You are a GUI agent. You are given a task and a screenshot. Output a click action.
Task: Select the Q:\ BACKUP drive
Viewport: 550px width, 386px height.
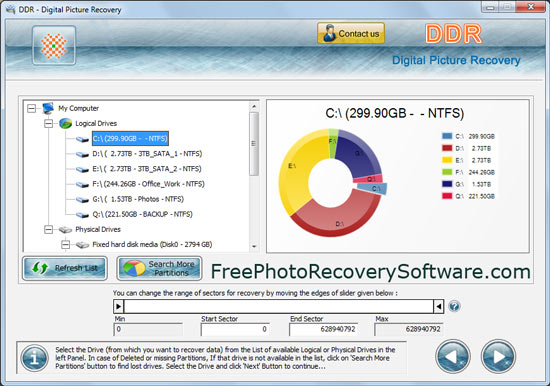coord(142,214)
